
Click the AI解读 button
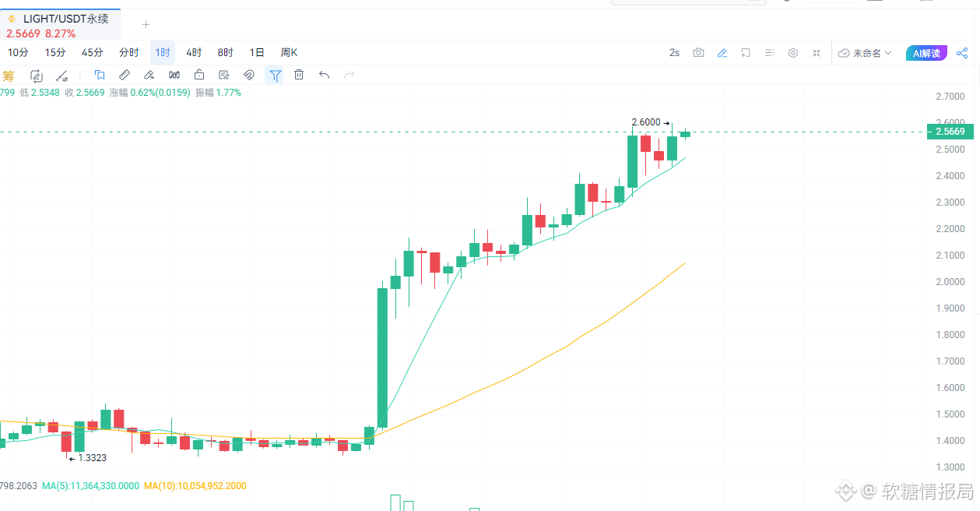coord(926,53)
